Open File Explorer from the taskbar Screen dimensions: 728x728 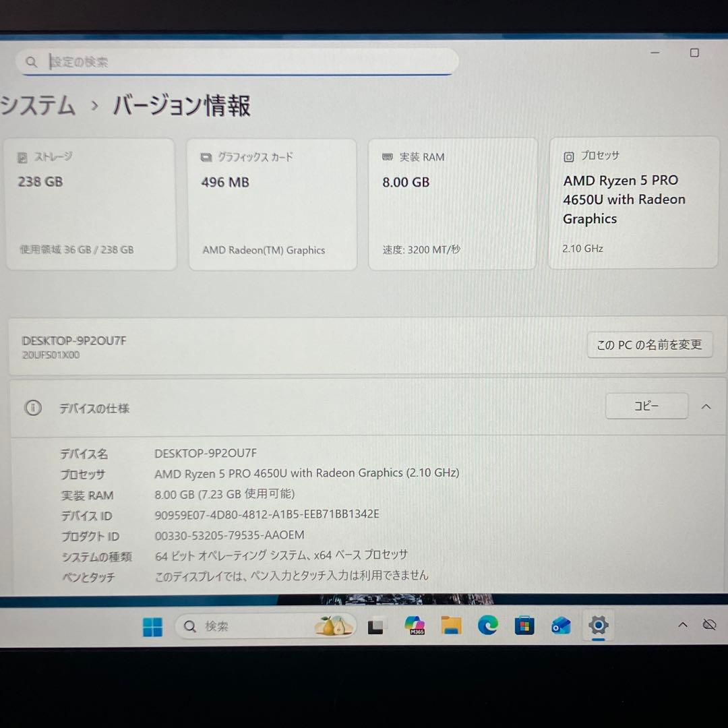coord(452,626)
